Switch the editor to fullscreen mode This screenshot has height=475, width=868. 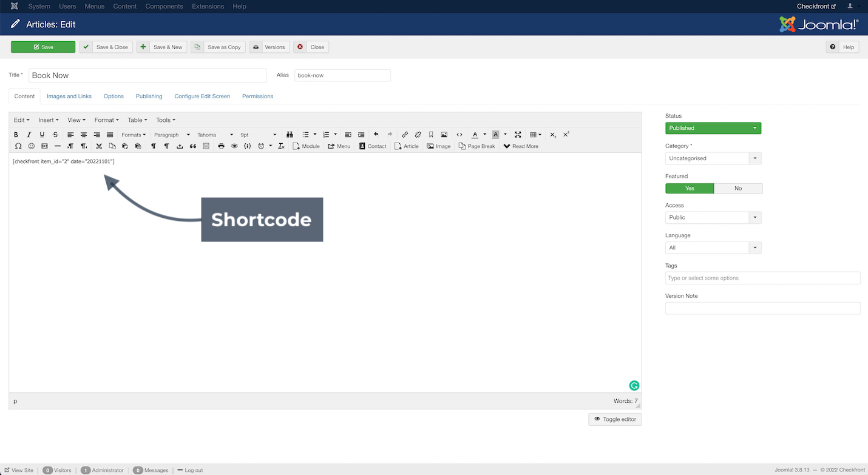coord(518,135)
